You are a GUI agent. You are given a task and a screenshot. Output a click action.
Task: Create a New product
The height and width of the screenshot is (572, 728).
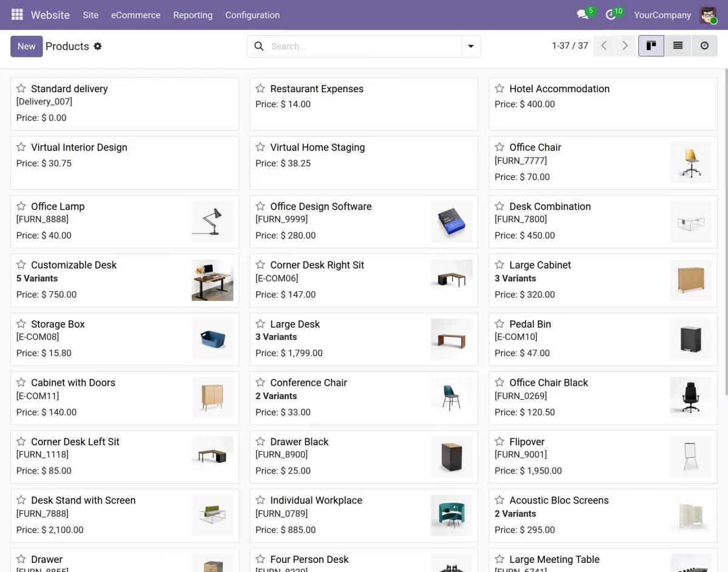(x=27, y=46)
